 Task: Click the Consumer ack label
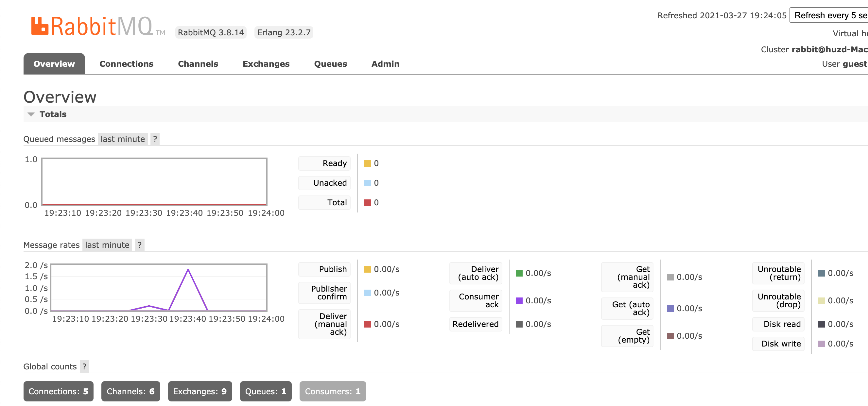476,300
